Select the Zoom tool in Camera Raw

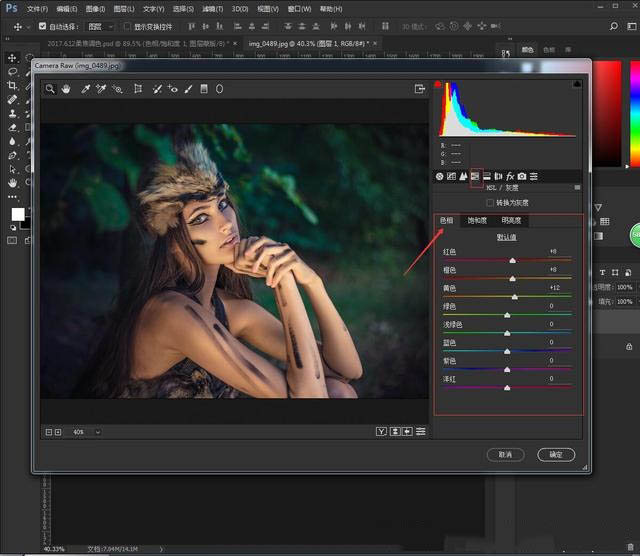[x=50, y=89]
